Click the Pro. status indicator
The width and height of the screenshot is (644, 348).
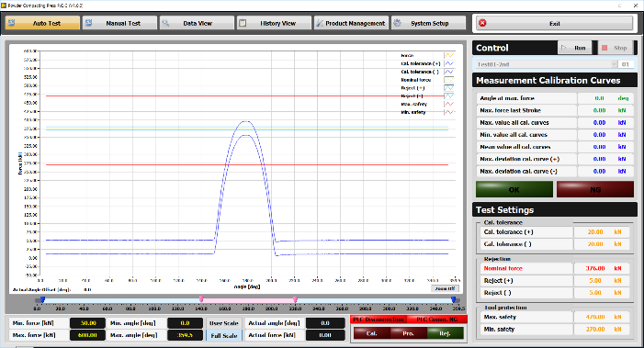pyautogui.click(x=408, y=333)
